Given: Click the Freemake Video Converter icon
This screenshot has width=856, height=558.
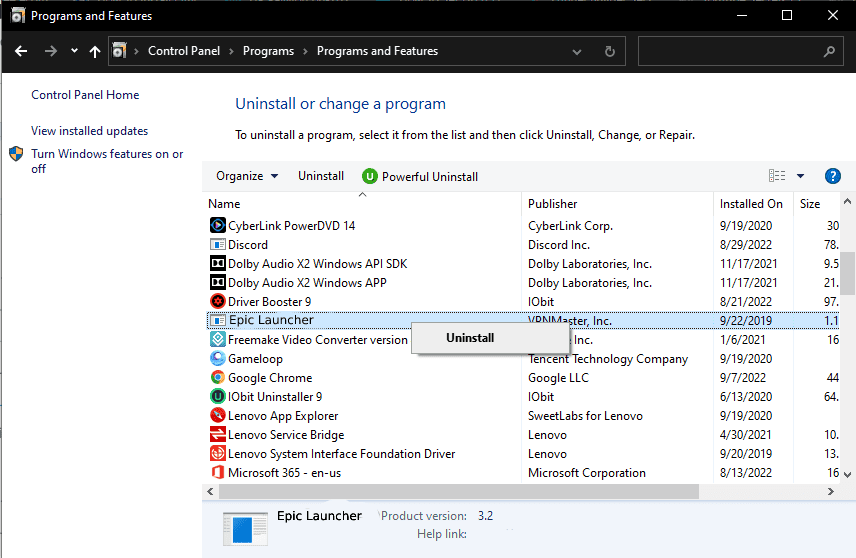Looking at the screenshot, I should tap(218, 339).
